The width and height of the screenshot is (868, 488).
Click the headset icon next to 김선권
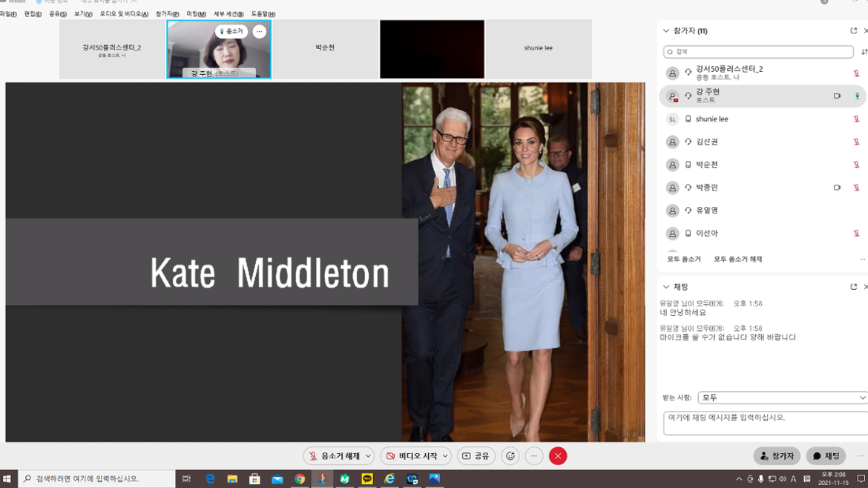point(688,142)
